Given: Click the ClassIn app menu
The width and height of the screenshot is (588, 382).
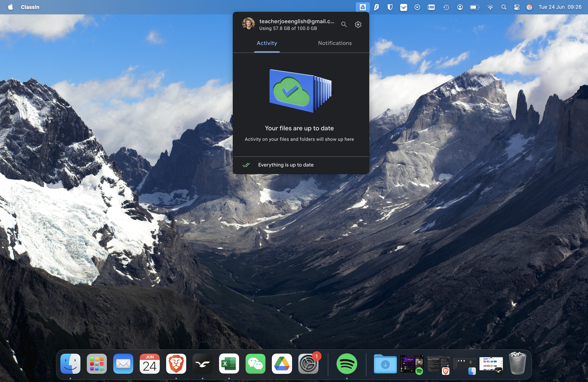Looking at the screenshot, I should click(x=30, y=7).
